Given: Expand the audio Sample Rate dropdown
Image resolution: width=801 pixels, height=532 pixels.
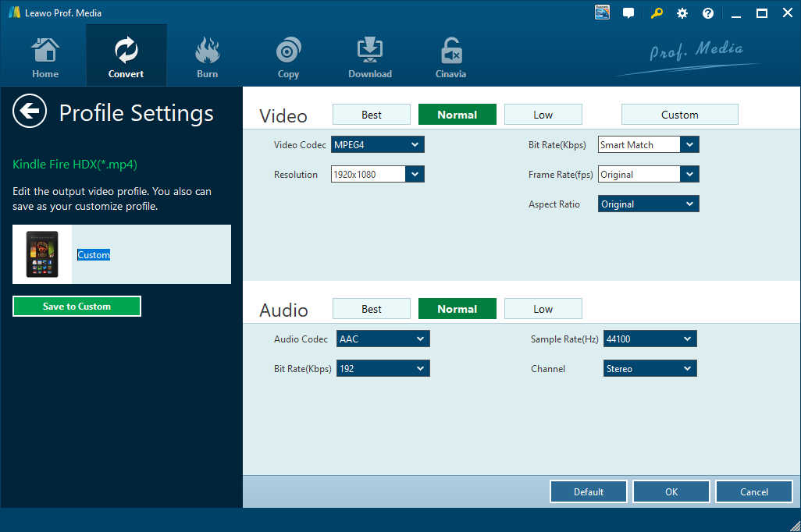Looking at the screenshot, I should pos(650,339).
